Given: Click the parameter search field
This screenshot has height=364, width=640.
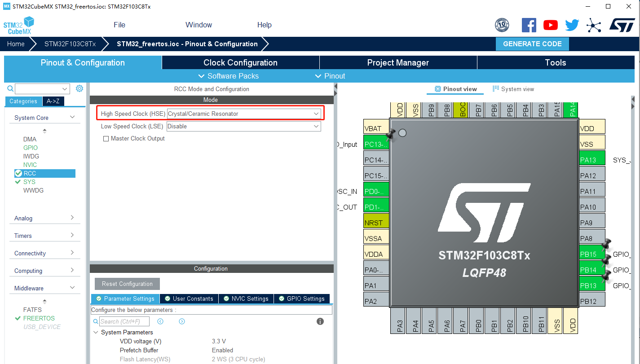Looking at the screenshot, I should tap(124, 321).
